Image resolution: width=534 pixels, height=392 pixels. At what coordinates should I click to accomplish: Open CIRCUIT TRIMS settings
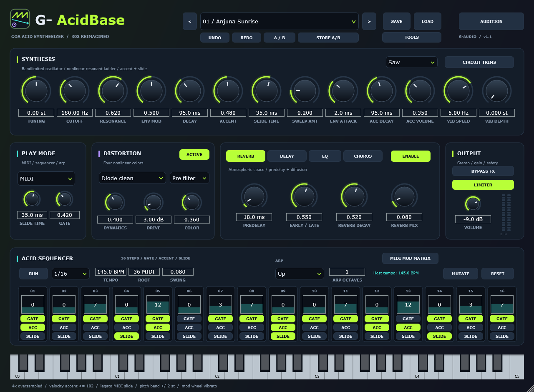pyautogui.click(x=479, y=62)
